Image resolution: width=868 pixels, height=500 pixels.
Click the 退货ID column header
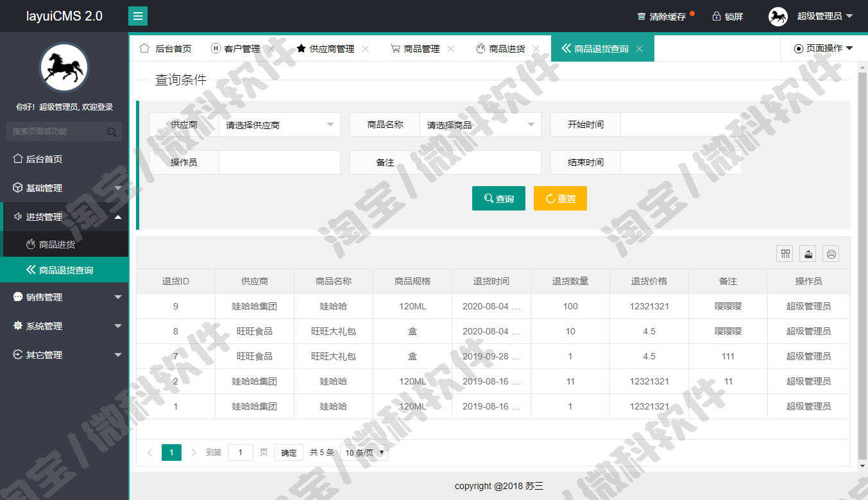pos(175,281)
